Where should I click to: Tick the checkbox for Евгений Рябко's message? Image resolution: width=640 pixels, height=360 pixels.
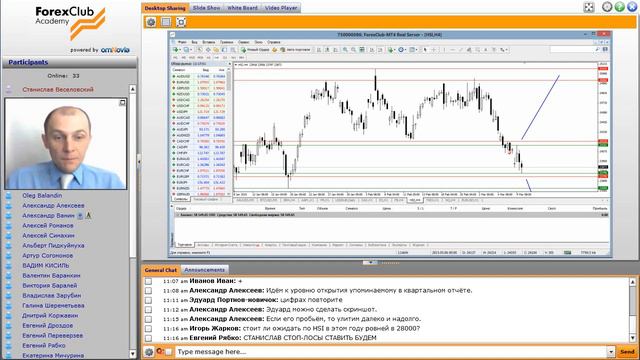[148, 338]
